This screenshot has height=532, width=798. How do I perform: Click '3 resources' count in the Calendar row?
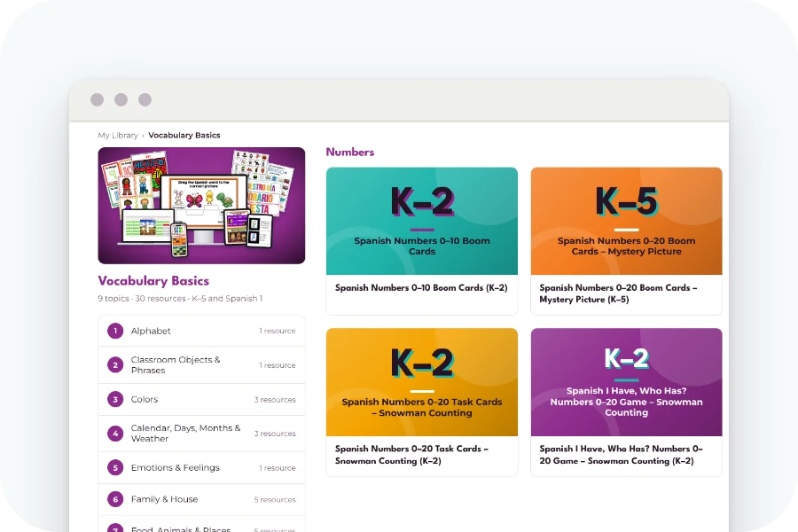tap(275, 434)
